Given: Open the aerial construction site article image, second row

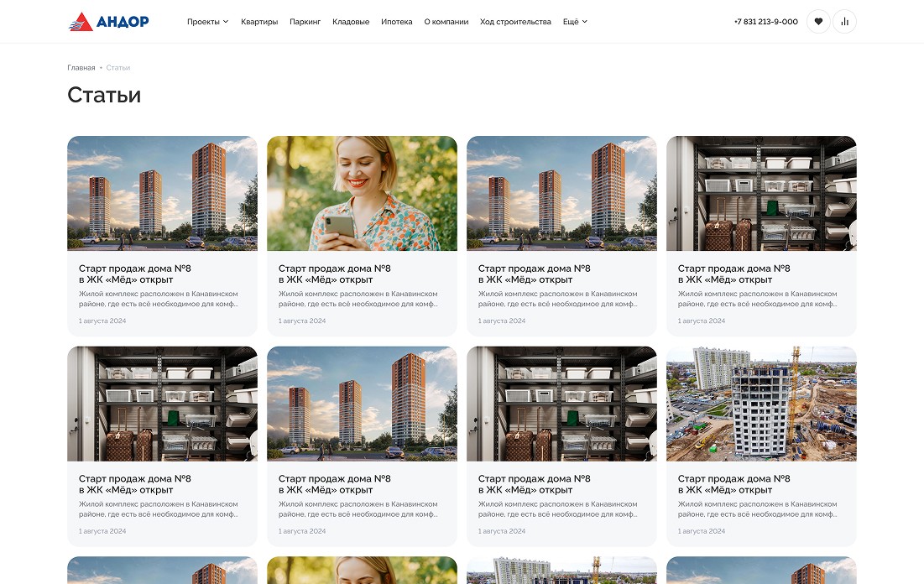Looking at the screenshot, I should tap(761, 404).
